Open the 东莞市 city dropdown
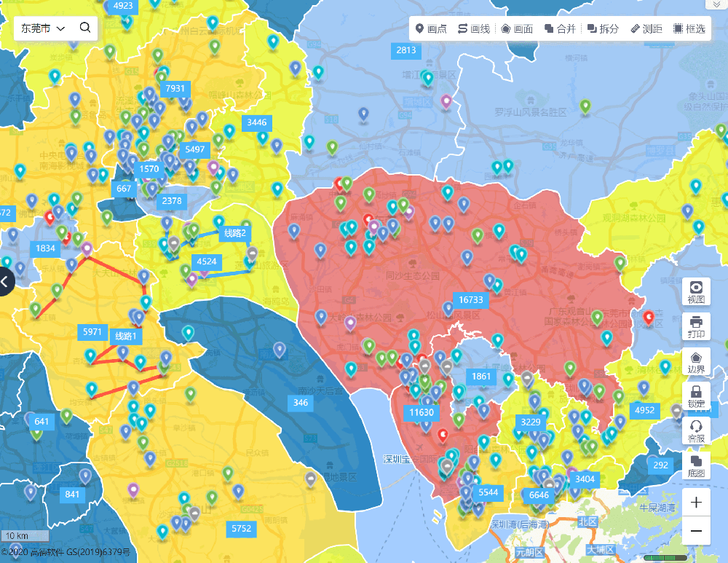The width and height of the screenshot is (728, 563). tap(43, 29)
